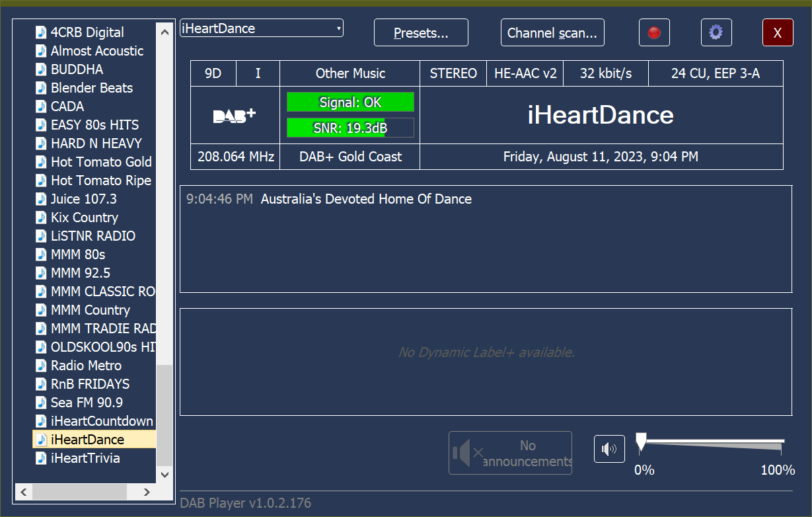
Task: Click the large iHeartDance station title
Action: [601, 115]
